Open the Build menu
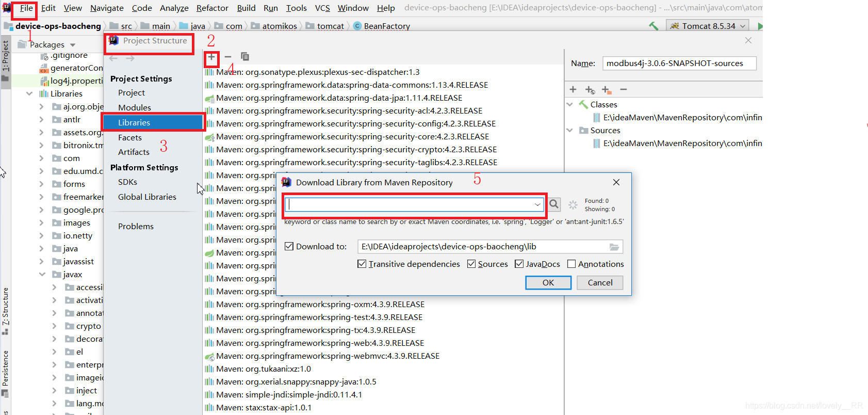The height and width of the screenshot is (415, 868). tap(246, 8)
